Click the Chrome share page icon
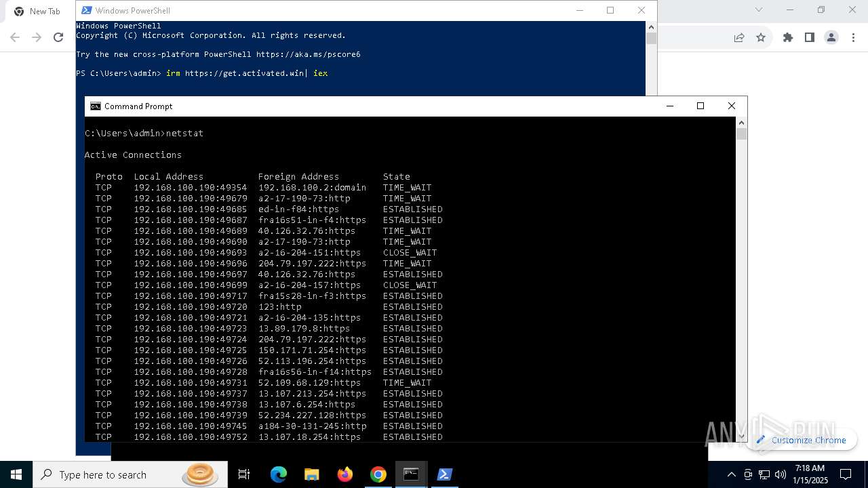The width and height of the screenshot is (868, 488). (739, 38)
